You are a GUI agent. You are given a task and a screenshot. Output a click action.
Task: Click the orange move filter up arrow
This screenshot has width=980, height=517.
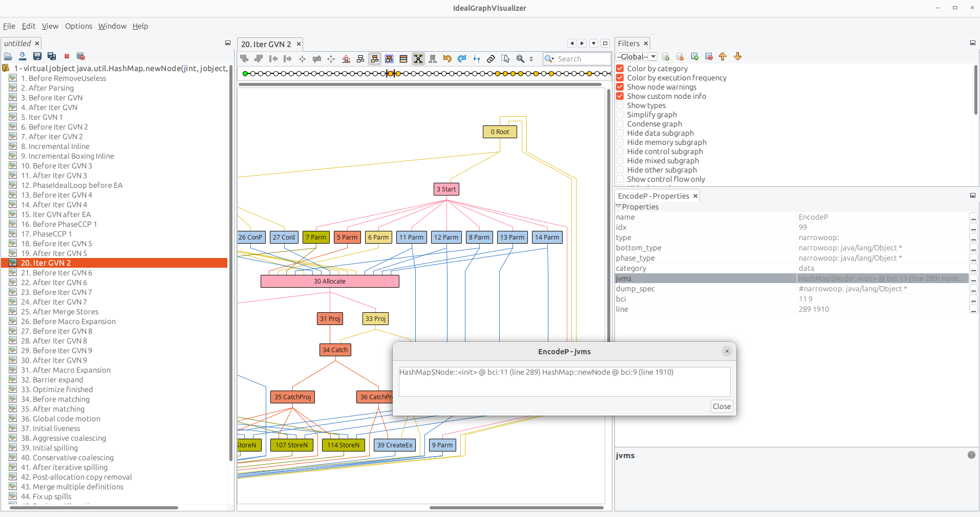[x=722, y=57]
